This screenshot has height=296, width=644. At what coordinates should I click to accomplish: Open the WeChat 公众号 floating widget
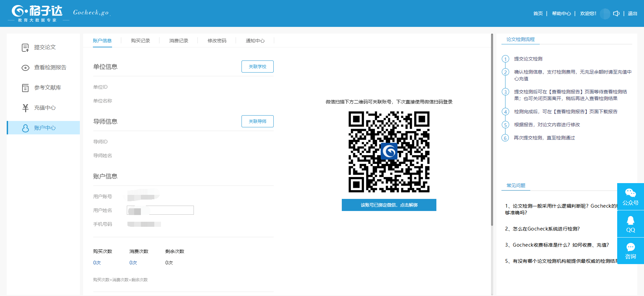click(631, 197)
